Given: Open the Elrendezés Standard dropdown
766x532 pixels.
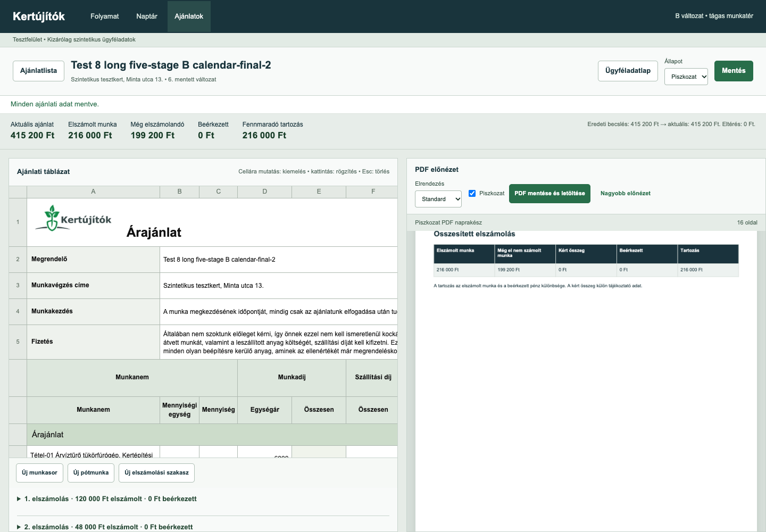Looking at the screenshot, I should click(438, 199).
